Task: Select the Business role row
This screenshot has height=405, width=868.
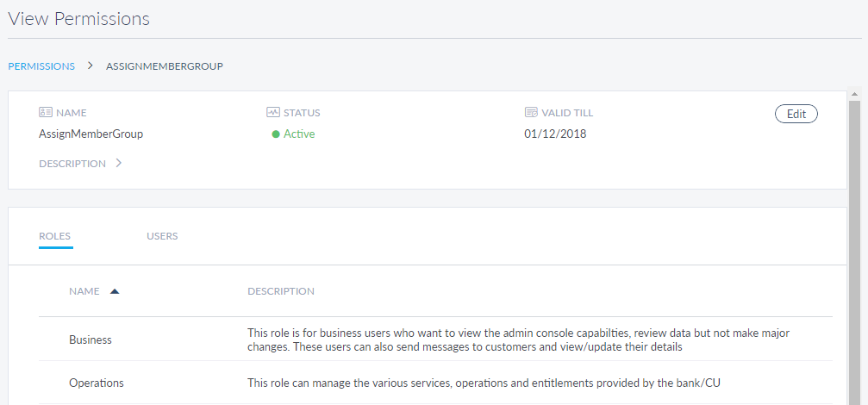Action: pyautogui.click(x=91, y=340)
